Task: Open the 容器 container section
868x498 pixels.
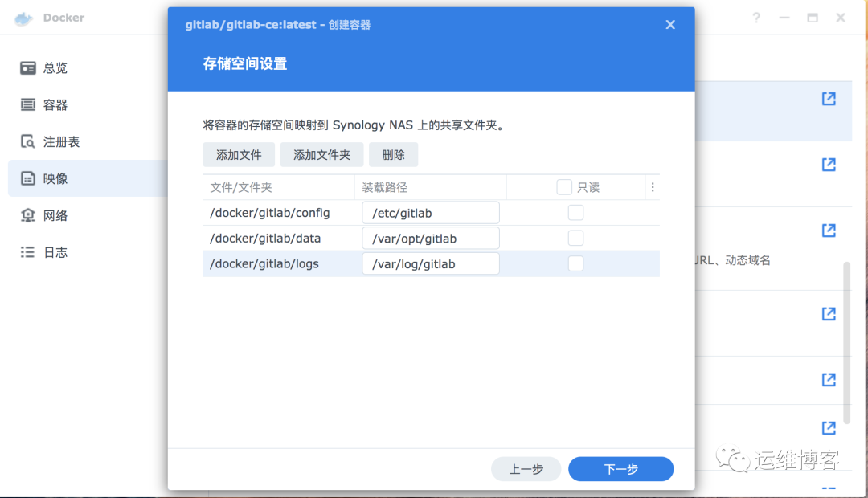Action: click(x=55, y=105)
